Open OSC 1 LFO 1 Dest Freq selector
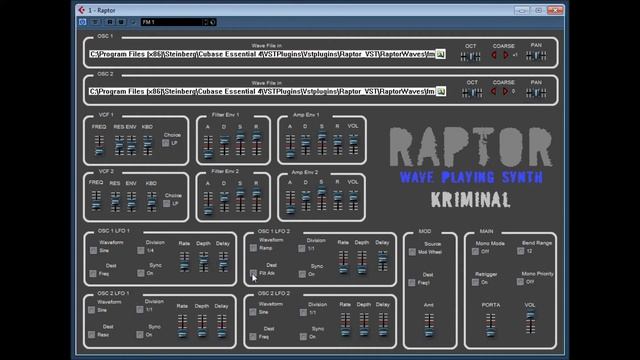Screen dimensions: 640x360 click(93, 273)
